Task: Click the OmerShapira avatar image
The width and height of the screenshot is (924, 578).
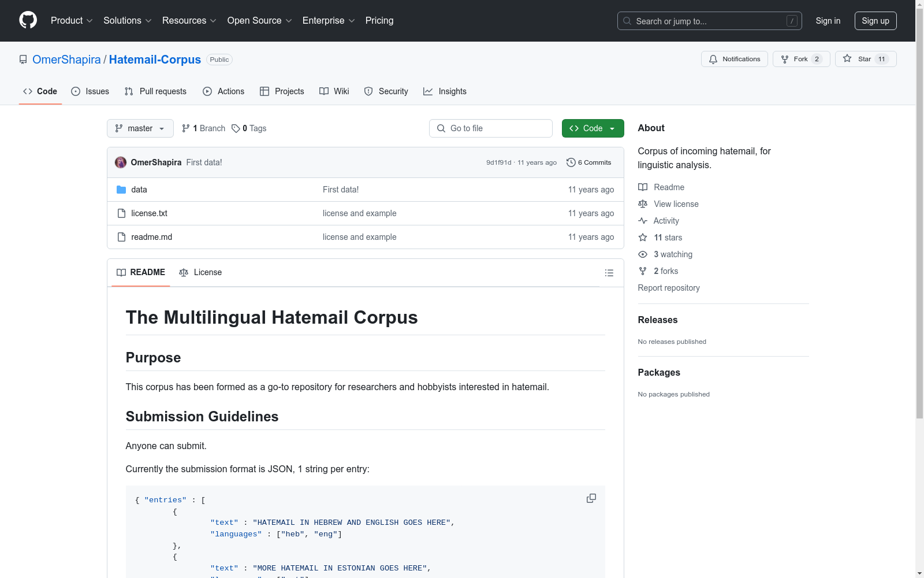Action: pos(121,162)
